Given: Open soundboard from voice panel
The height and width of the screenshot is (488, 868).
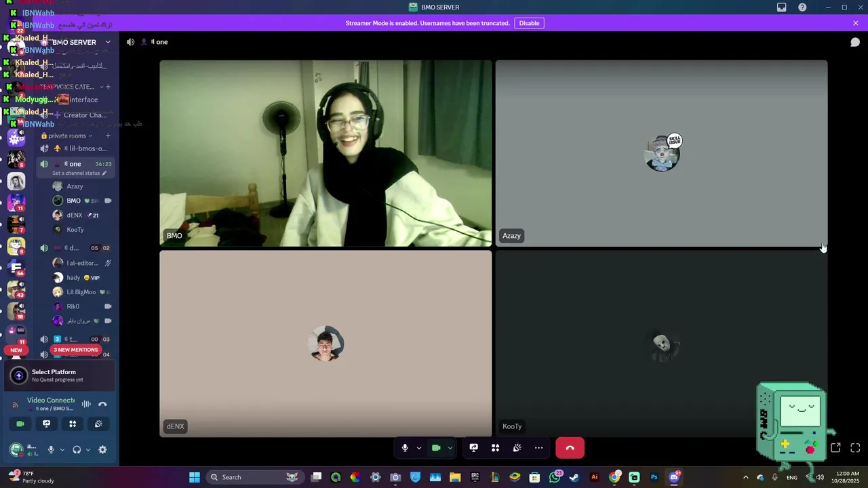Looking at the screenshot, I should (x=98, y=424).
